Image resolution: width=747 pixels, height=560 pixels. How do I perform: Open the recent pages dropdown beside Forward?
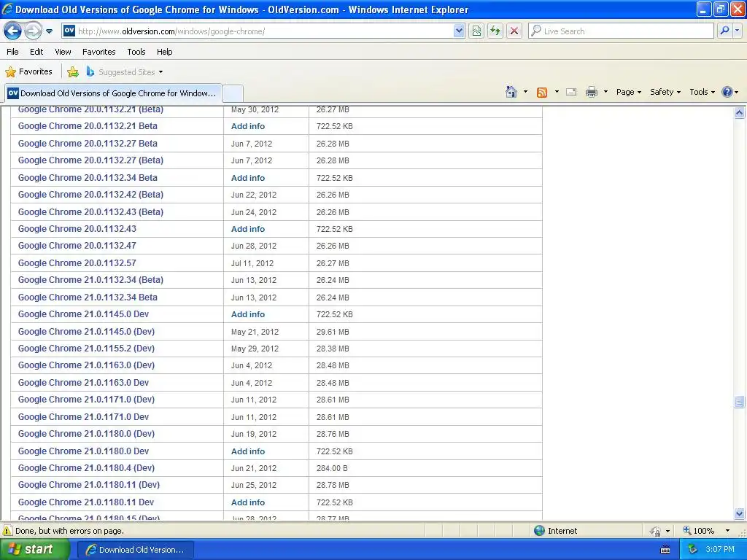tap(49, 31)
